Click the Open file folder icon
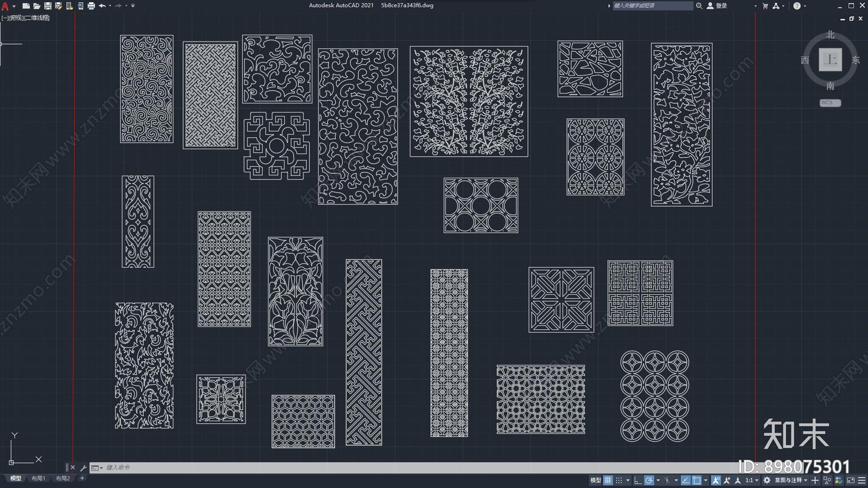The width and height of the screenshot is (868, 488). [36, 6]
